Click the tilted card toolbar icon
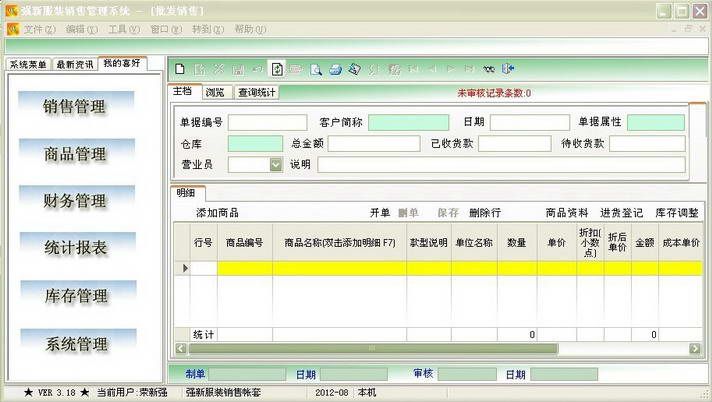Image resolution: width=712 pixels, height=402 pixels. 355,69
